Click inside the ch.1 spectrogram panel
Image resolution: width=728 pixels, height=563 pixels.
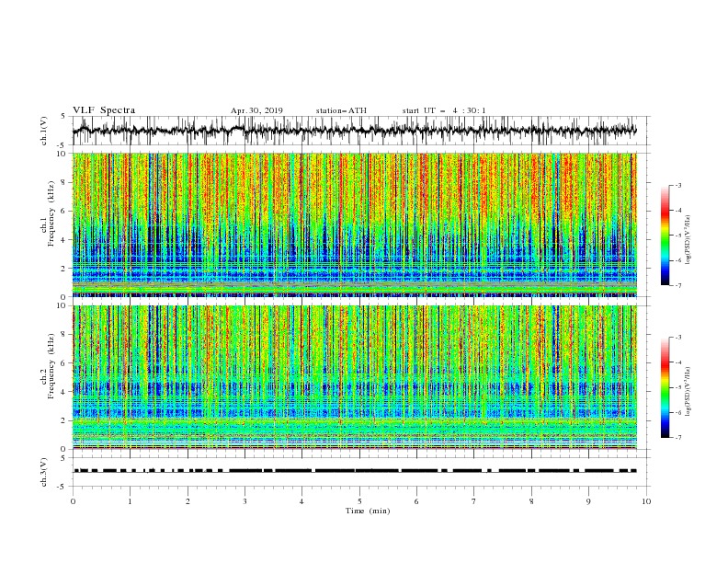[354, 224]
